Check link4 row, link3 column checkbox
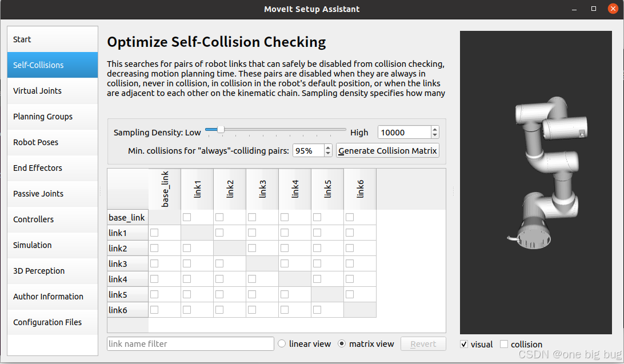 252,279
